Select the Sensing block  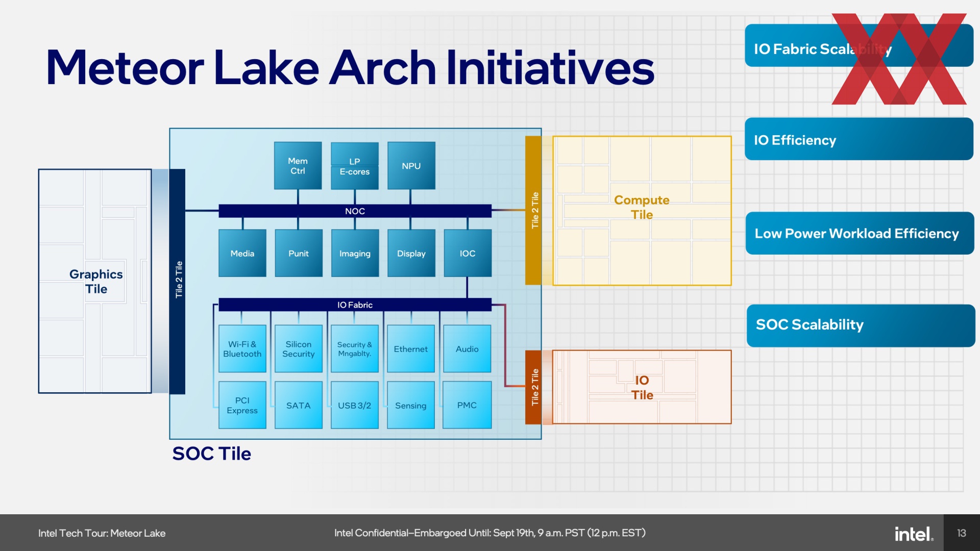[x=411, y=405]
